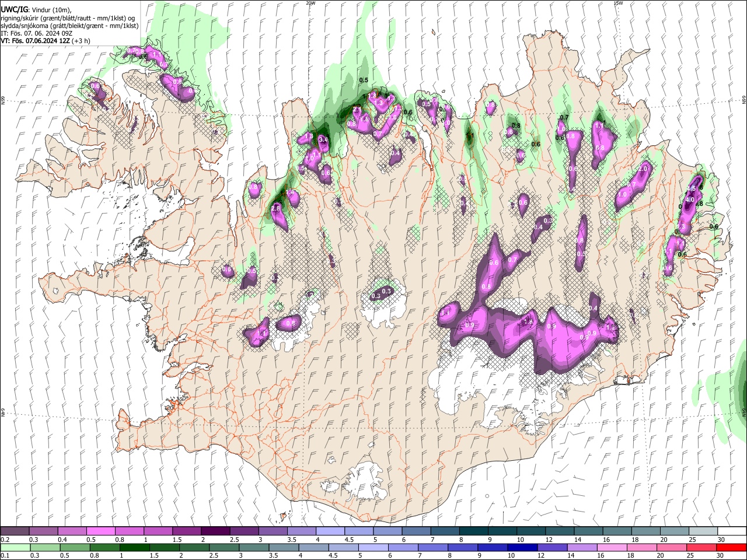
Task: Click the '2.8' precipitation value in the northwest
Action: coord(277,208)
